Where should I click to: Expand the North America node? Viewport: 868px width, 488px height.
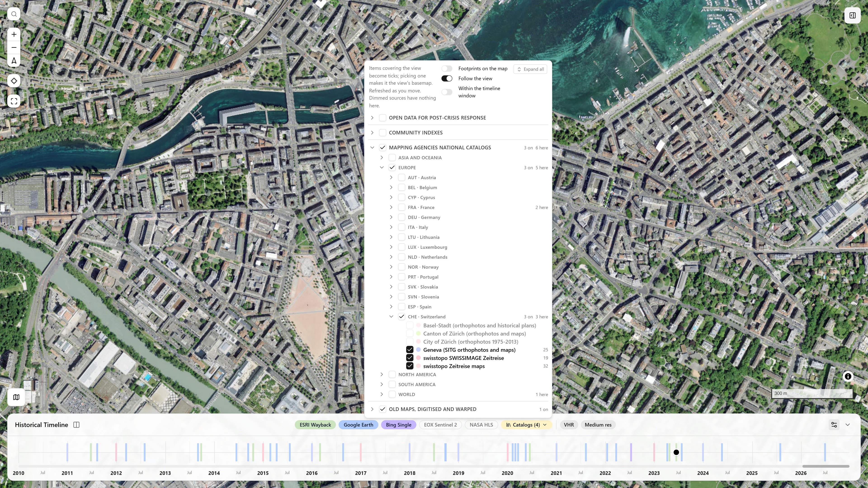(381, 374)
